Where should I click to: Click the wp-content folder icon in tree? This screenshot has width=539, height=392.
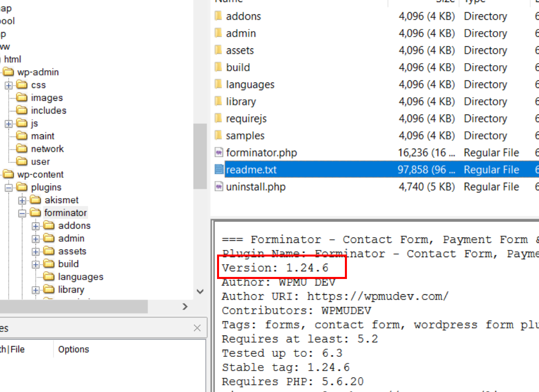pyautogui.click(x=9, y=175)
